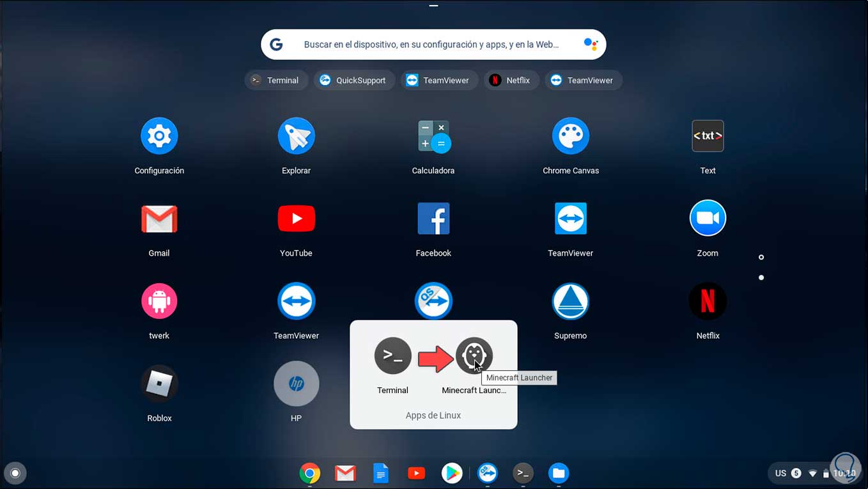Viewport: 868px width, 489px height.
Task: Go to the hollow page indicator dot
Action: [761, 258]
